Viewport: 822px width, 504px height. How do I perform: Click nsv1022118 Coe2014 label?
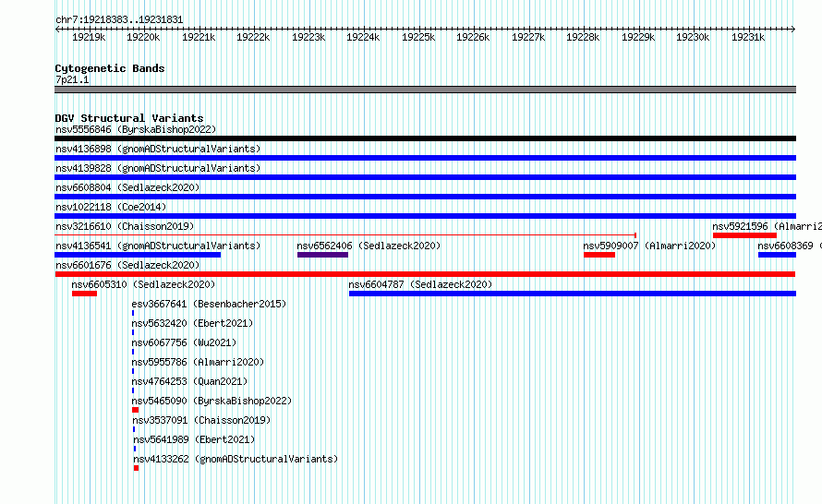pos(111,207)
